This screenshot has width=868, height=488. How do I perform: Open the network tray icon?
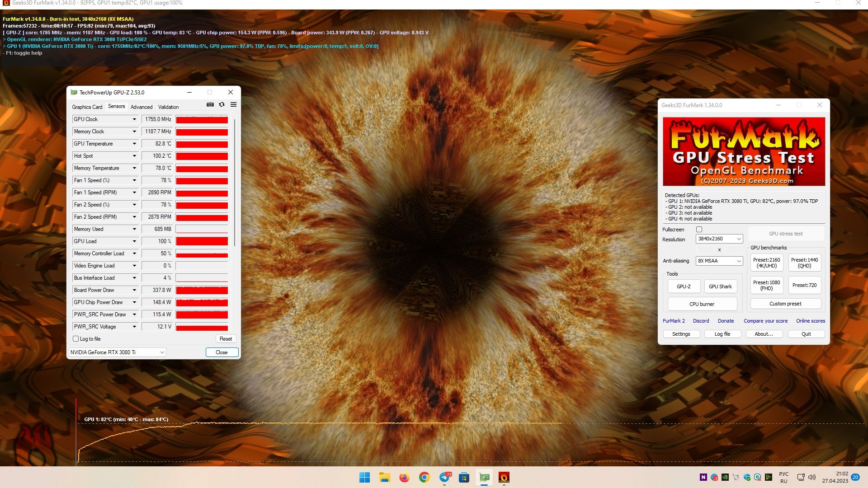[x=801, y=477]
